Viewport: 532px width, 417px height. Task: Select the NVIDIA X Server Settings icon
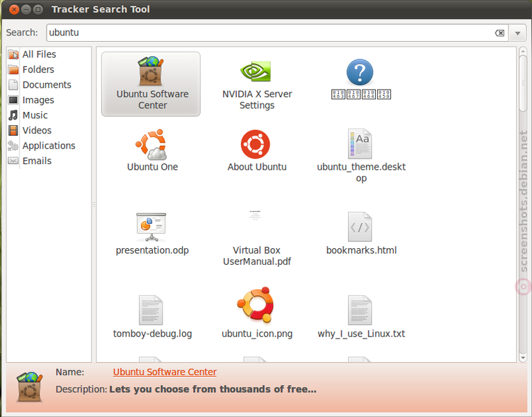(256, 71)
